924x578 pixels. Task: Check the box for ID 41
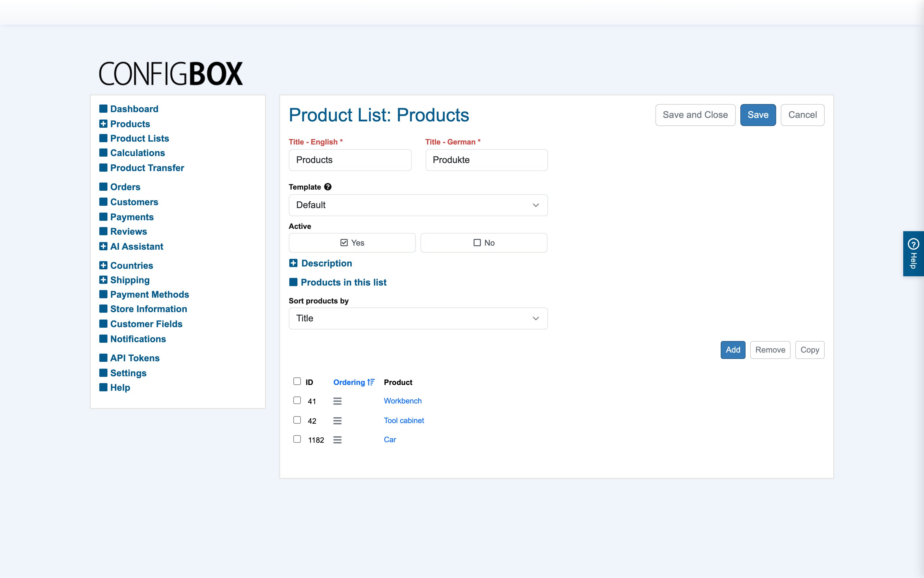[x=297, y=400]
